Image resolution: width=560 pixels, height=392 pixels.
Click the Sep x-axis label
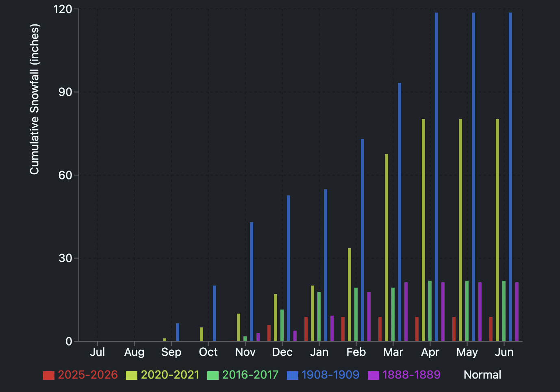coord(171,352)
